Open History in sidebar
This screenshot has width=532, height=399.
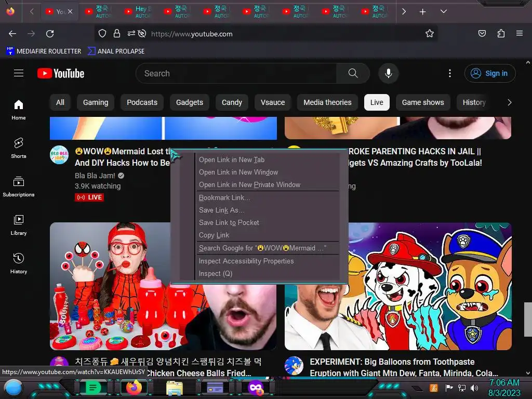point(19,263)
